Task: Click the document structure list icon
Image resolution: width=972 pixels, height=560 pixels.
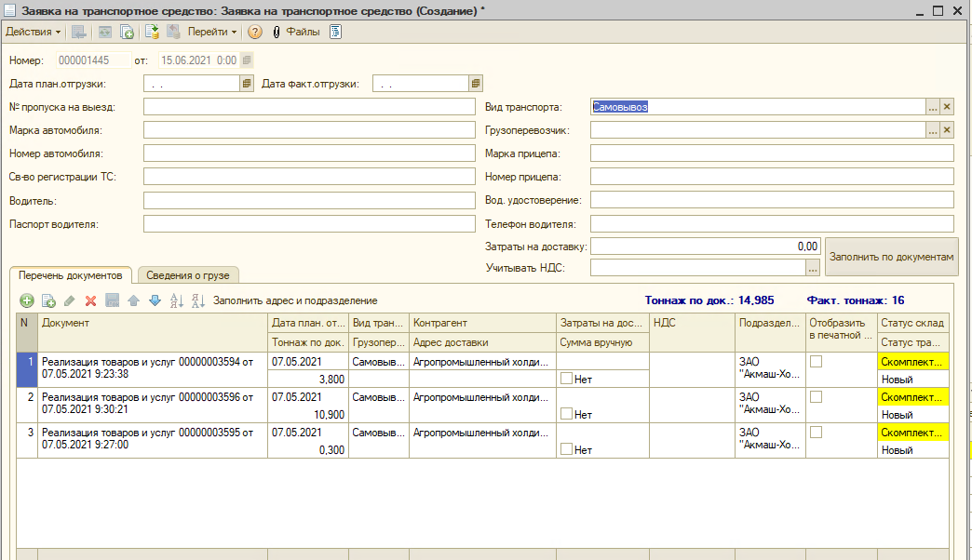Action: pyautogui.click(x=335, y=33)
